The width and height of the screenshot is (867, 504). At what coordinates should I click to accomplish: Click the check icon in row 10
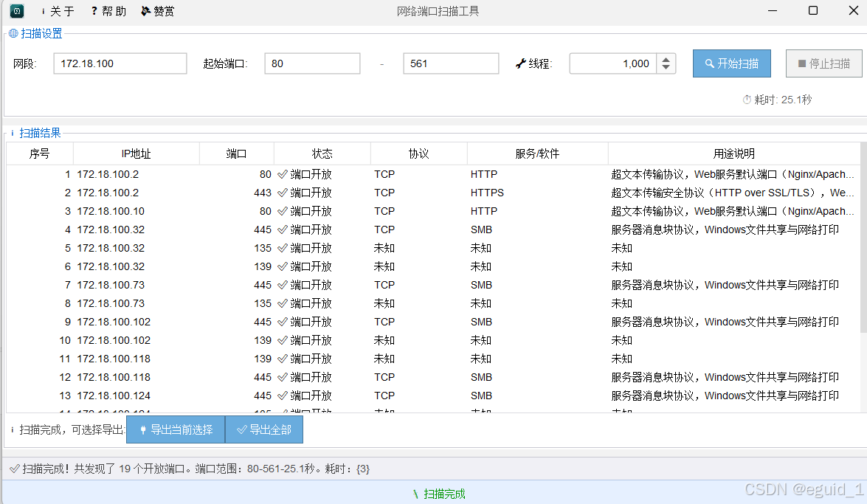(x=283, y=340)
